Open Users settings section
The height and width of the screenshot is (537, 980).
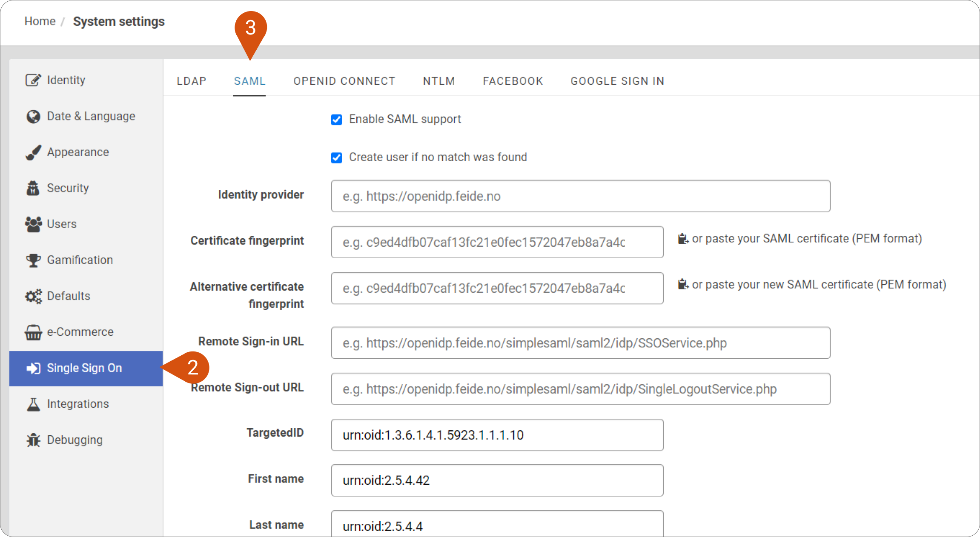click(x=86, y=224)
